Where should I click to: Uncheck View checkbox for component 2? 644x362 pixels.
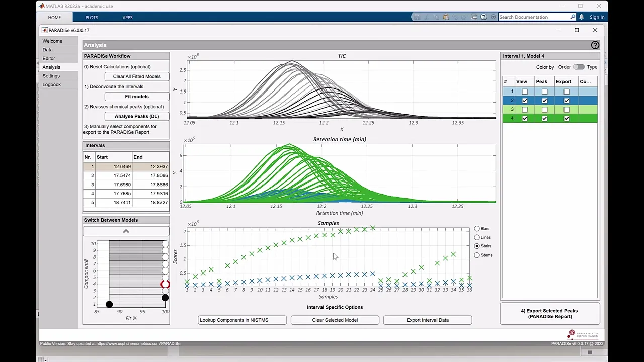[x=525, y=101]
